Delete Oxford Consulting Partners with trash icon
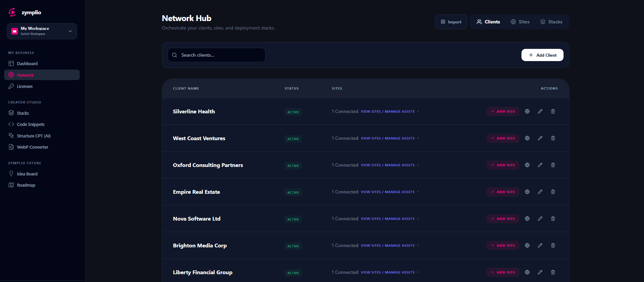Image resolution: width=644 pixels, height=282 pixels. [x=553, y=165]
